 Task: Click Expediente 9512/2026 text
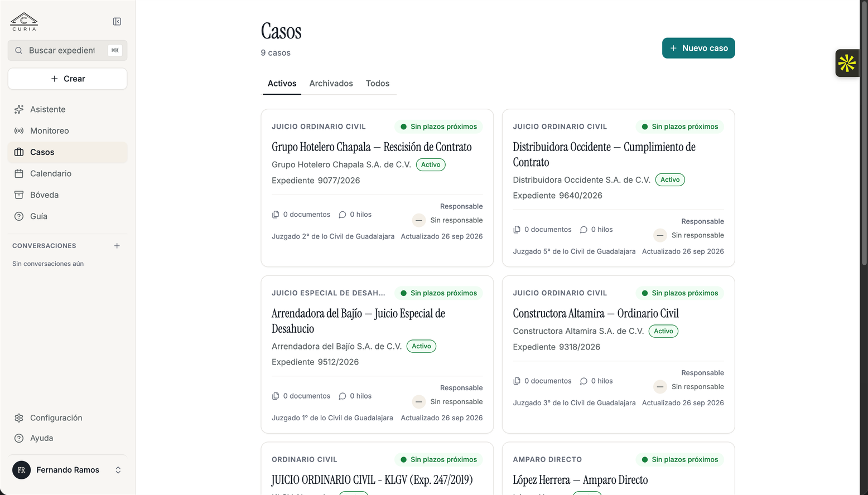tap(315, 362)
